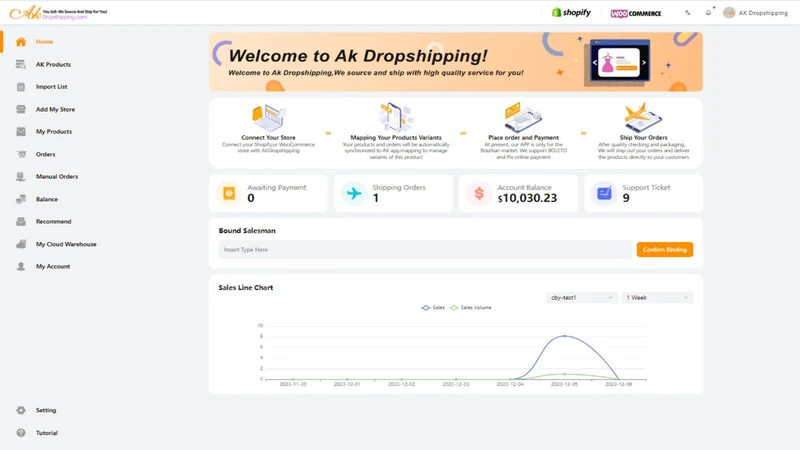Image resolution: width=800 pixels, height=450 pixels.
Task: Open My Products in the sidebar
Action: point(54,132)
